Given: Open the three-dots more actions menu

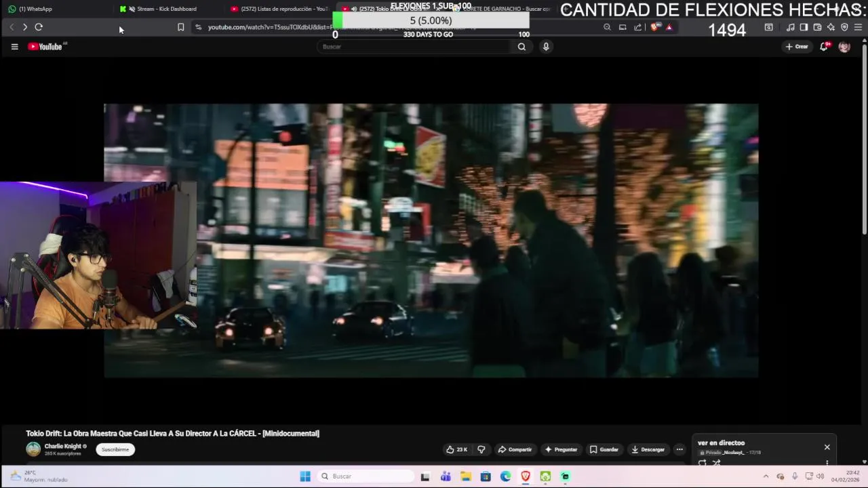Looking at the screenshot, I should [679, 449].
